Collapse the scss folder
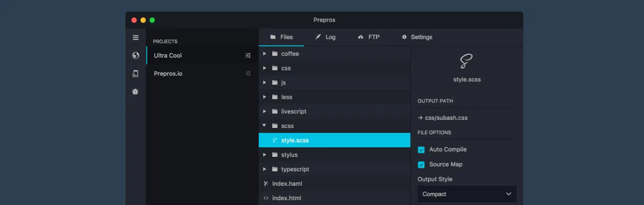 265,126
